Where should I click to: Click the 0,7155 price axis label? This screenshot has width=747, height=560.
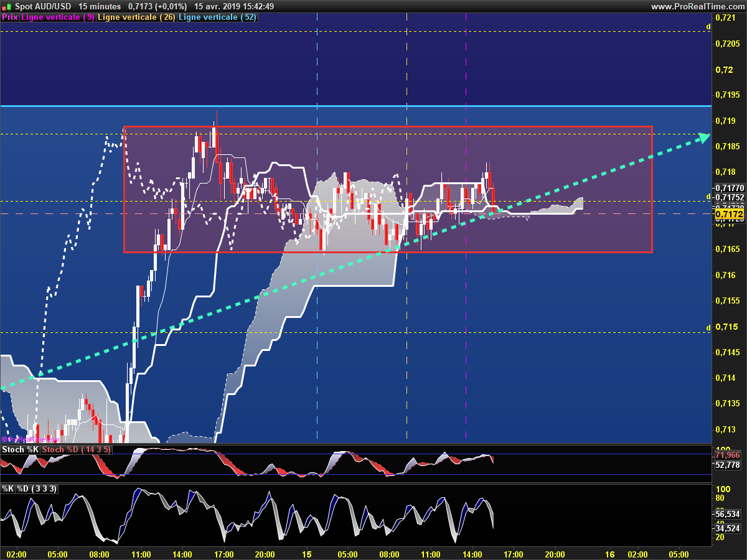(728, 301)
